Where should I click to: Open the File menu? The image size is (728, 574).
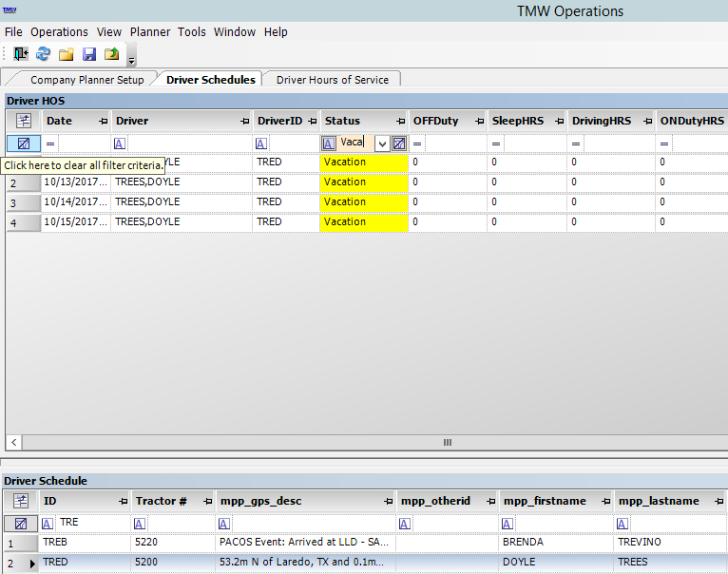[13, 32]
